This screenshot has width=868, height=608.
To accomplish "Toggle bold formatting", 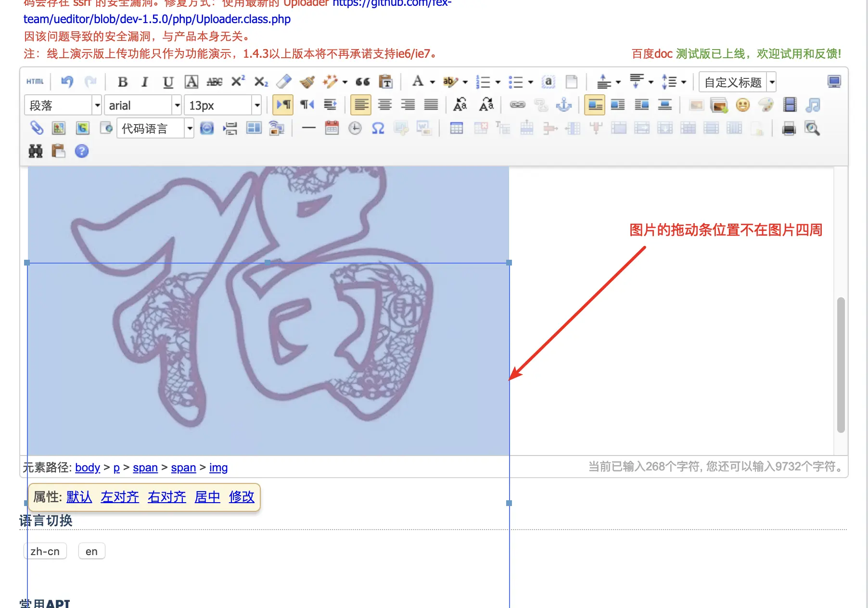I will coord(123,82).
